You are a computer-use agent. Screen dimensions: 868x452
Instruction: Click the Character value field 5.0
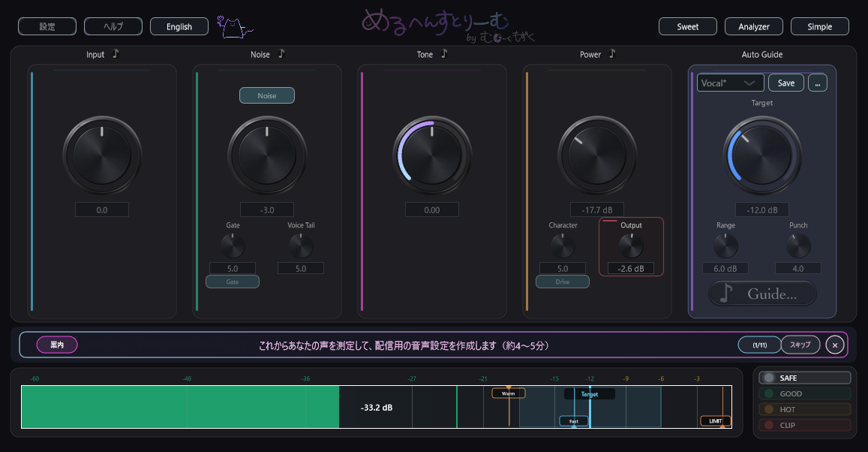click(x=563, y=268)
